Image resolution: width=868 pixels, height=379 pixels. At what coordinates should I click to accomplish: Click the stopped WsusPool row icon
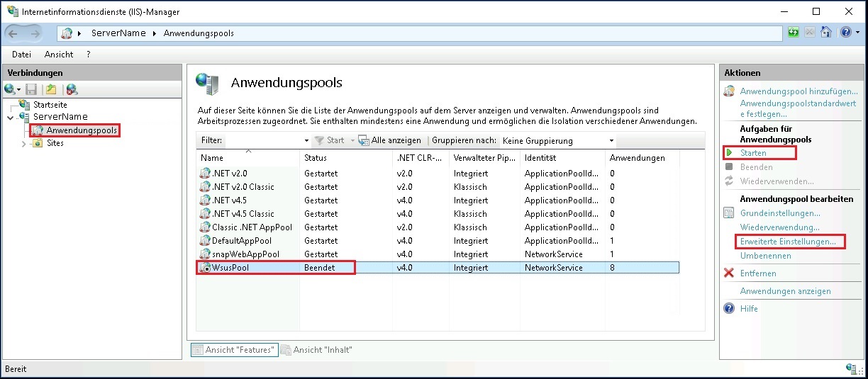[x=206, y=268]
